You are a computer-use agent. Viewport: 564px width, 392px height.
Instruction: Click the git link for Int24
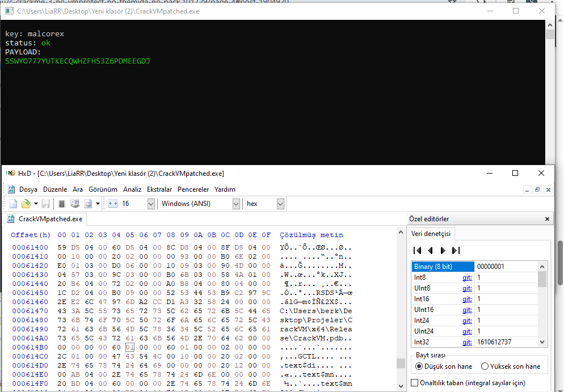tap(467, 321)
